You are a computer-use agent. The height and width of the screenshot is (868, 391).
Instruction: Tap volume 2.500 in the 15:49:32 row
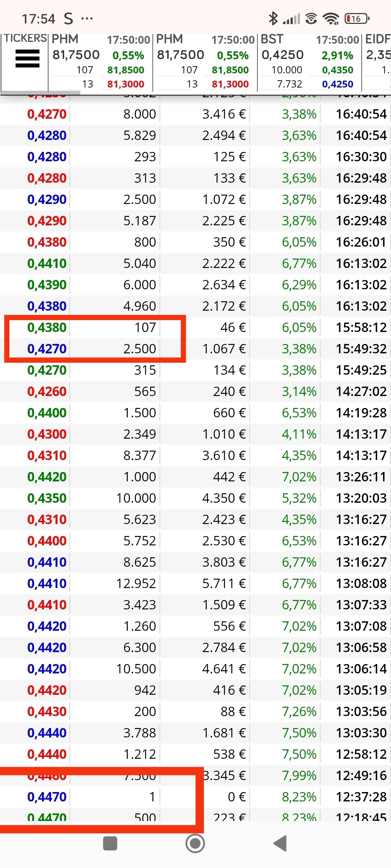pos(139,349)
